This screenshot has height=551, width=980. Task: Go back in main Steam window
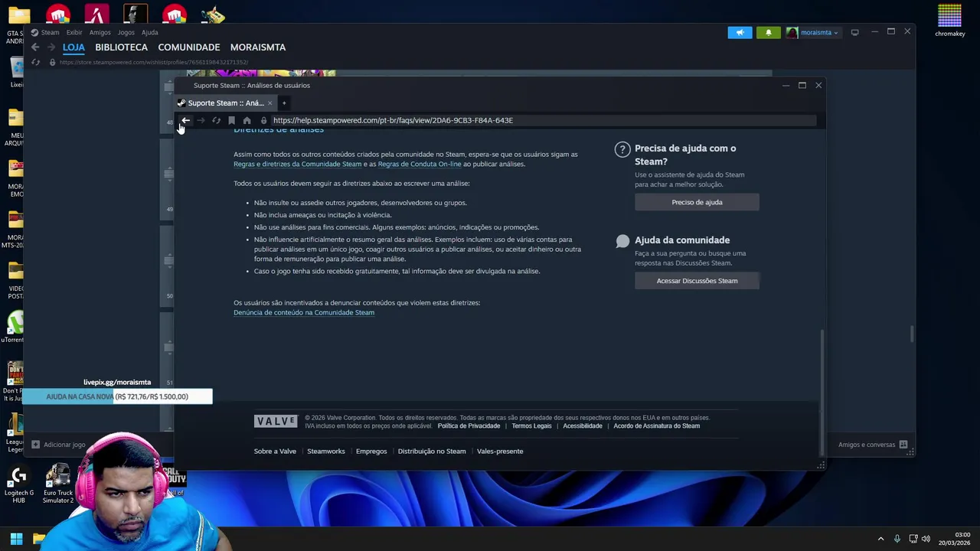(35, 47)
